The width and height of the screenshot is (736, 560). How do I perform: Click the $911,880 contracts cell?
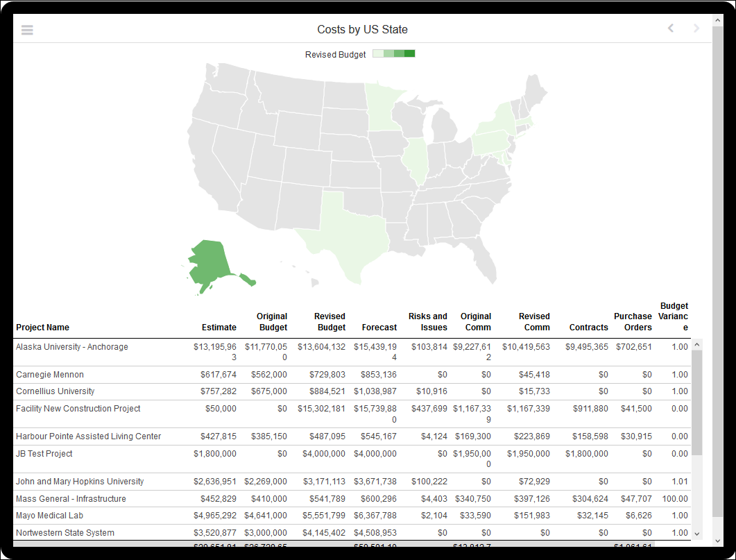coord(590,409)
